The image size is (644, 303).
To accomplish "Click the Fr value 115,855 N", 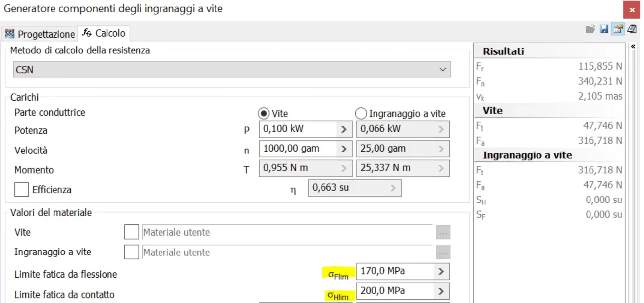I will 600,66.
